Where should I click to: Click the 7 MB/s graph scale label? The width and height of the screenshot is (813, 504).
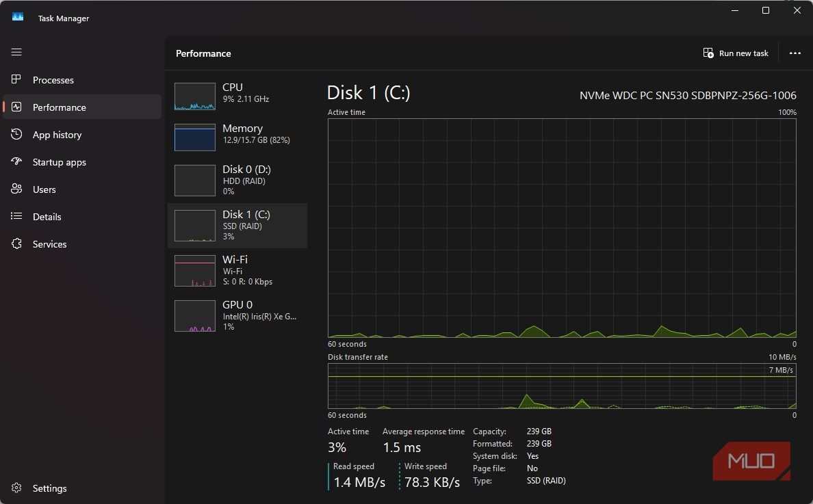[781, 370]
